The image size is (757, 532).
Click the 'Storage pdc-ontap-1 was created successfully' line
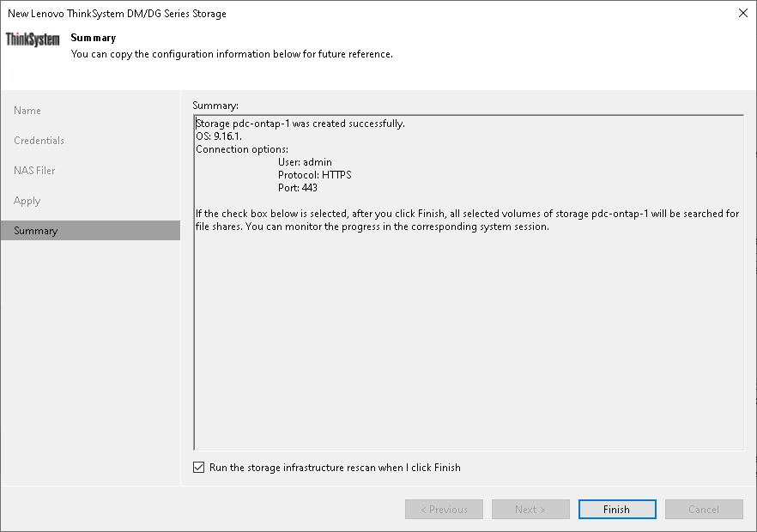[x=300, y=124]
